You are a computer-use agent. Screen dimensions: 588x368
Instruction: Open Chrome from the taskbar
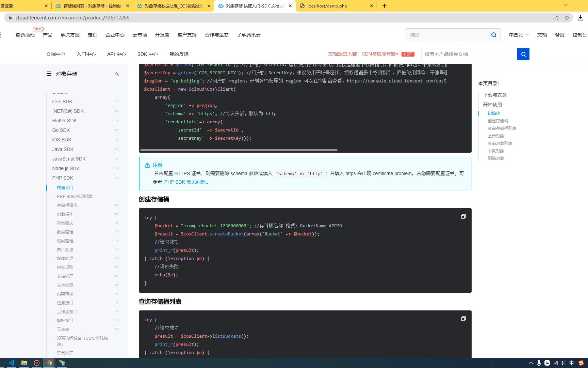click(x=49, y=363)
